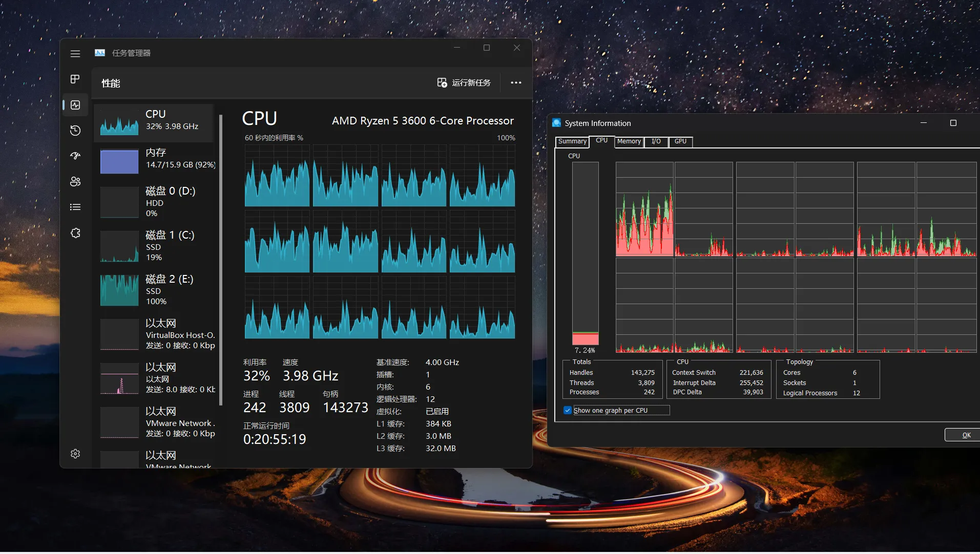Maximize the Task Manager window
This screenshot has width=980, height=554.
click(487, 48)
